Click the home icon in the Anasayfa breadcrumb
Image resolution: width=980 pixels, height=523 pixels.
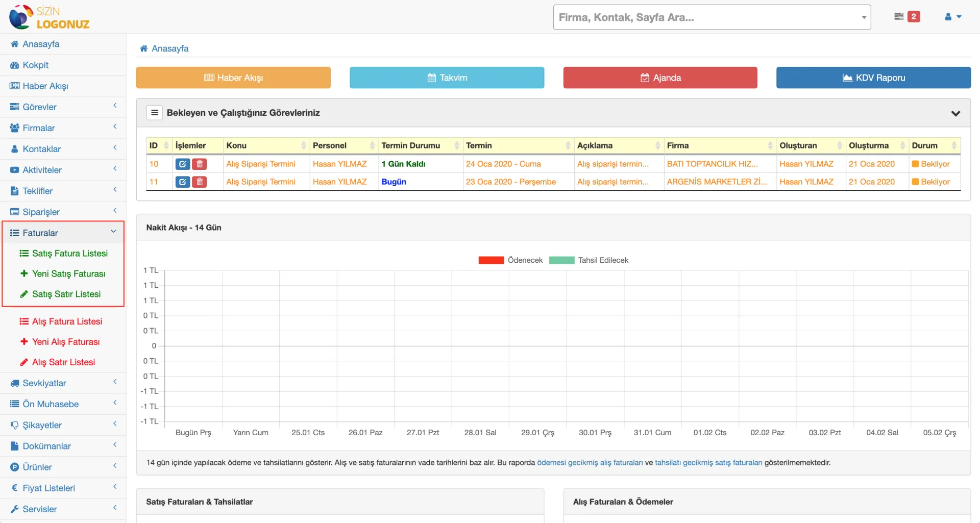144,48
